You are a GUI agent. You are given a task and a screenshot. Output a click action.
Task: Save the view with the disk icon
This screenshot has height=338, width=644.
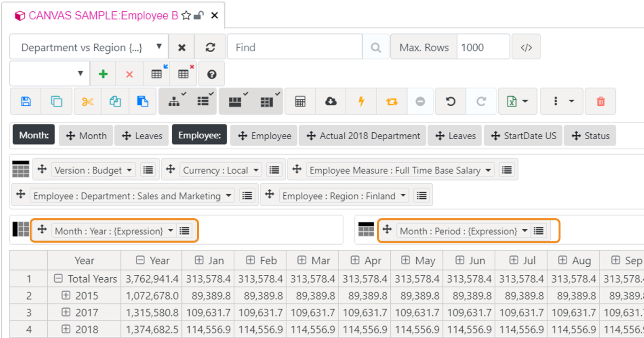25,101
